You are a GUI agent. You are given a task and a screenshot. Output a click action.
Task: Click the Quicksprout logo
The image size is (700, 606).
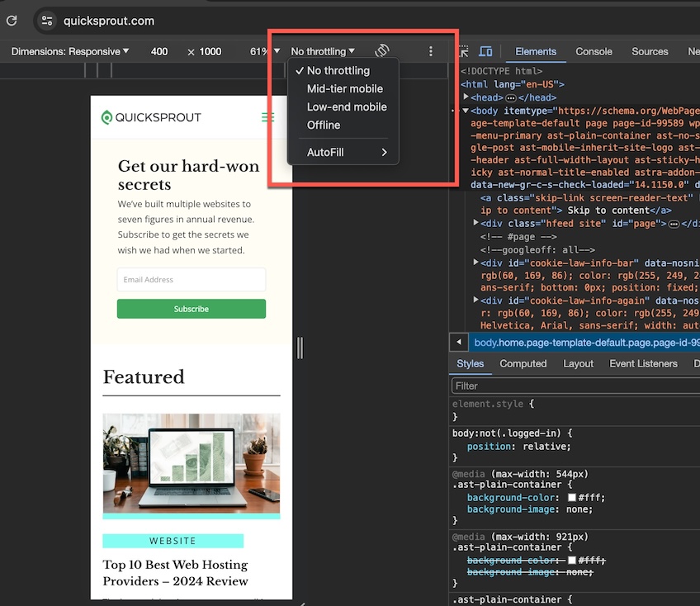click(x=151, y=117)
